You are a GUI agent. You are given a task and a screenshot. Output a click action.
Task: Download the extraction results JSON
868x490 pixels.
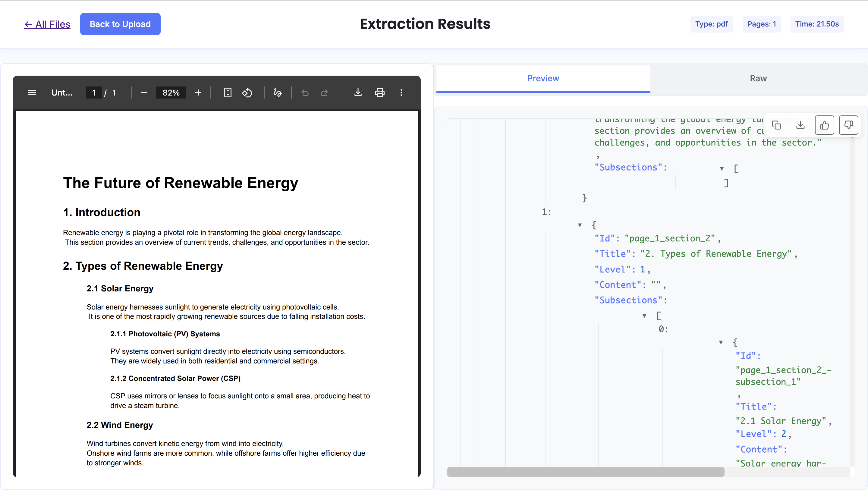800,125
